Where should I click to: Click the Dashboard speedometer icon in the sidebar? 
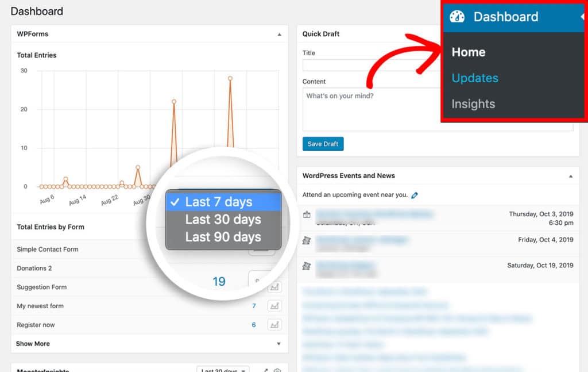coord(457,17)
